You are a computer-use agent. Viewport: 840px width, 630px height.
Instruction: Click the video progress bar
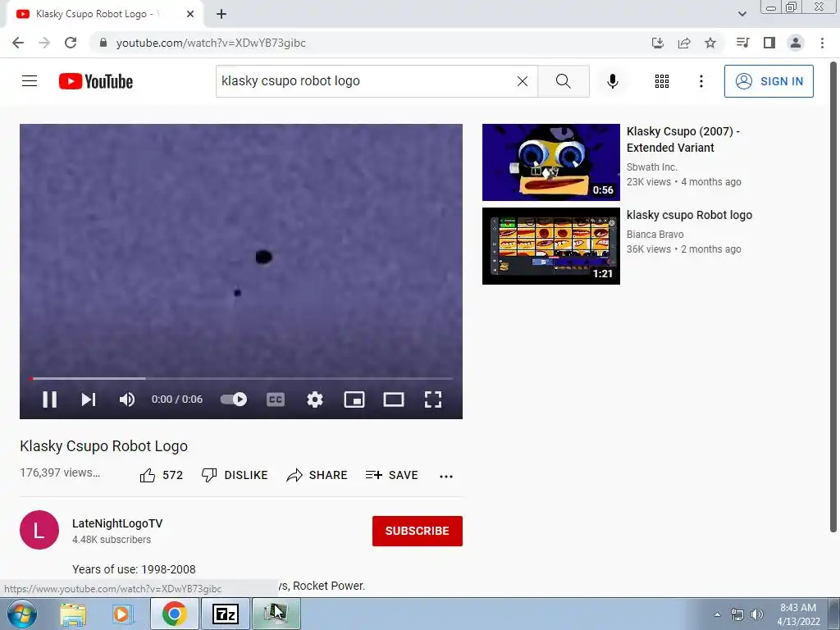pos(241,379)
